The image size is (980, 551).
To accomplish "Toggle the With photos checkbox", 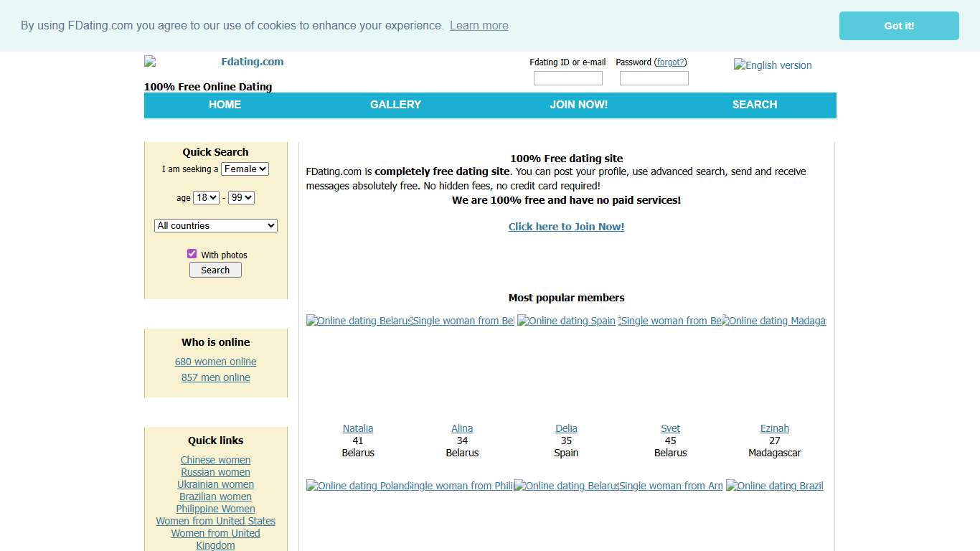I will click(192, 254).
